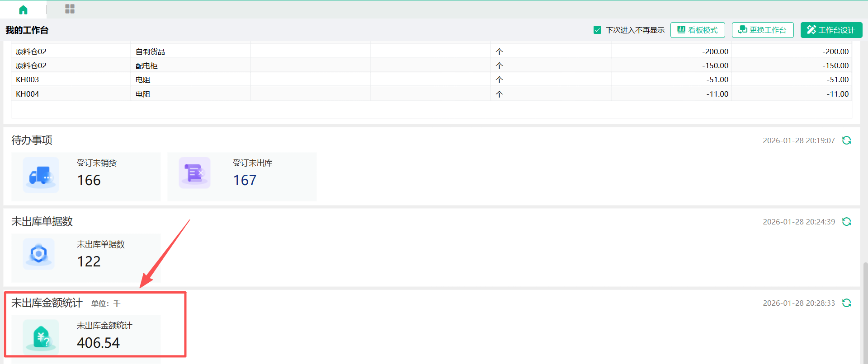This screenshot has height=364, width=868.
Task: Click the 未出库金额统计 value 406.54
Action: click(98, 343)
